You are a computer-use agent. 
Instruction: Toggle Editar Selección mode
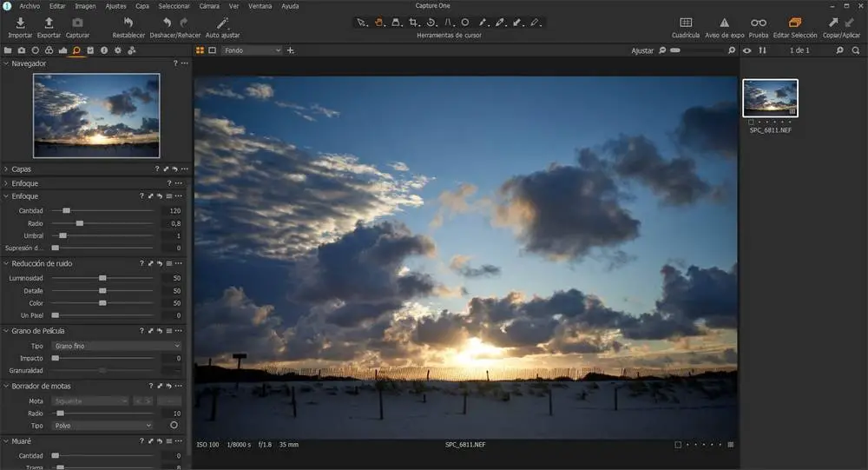point(794,23)
